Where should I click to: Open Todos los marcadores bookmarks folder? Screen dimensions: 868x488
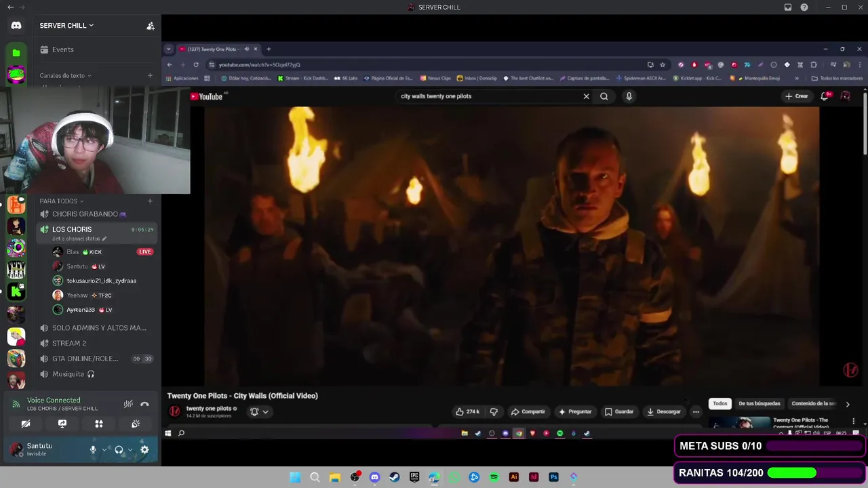coord(837,78)
